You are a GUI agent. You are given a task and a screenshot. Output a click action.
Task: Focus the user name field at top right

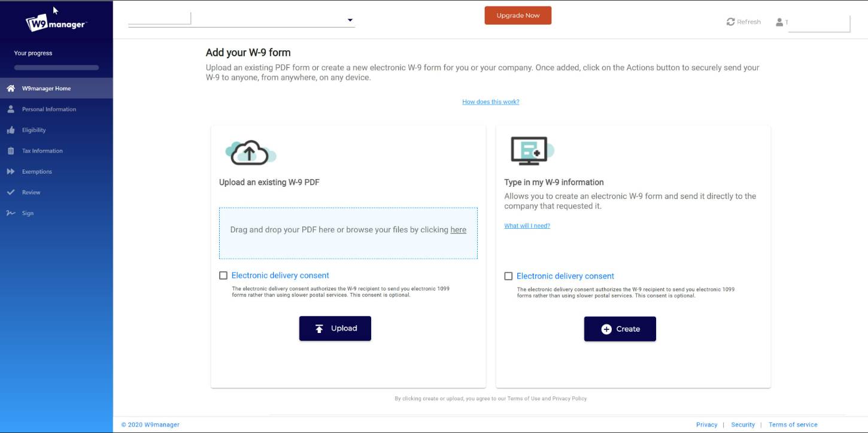[x=818, y=23]
